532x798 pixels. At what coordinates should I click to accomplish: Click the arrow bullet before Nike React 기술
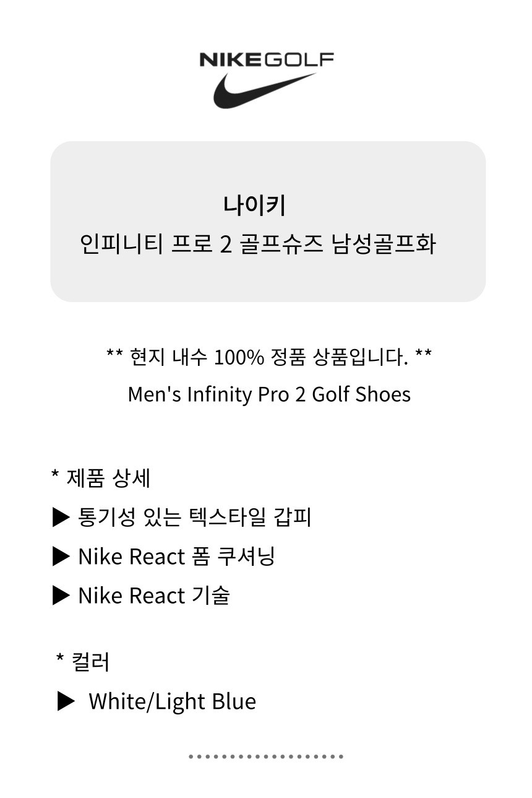[x=61, y=596]
